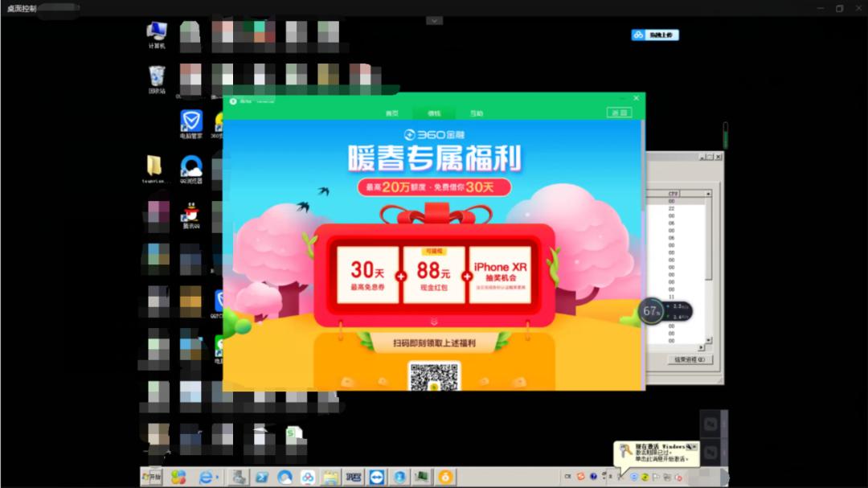Click the Windows 开始 Start button
Screen dimensions: 868x488
(x=150, y=477)
